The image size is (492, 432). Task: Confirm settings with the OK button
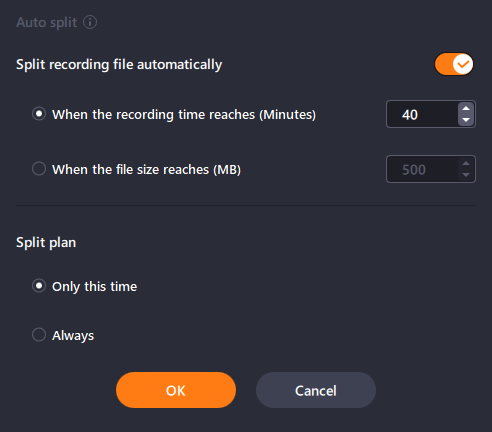tap(176, 390)
